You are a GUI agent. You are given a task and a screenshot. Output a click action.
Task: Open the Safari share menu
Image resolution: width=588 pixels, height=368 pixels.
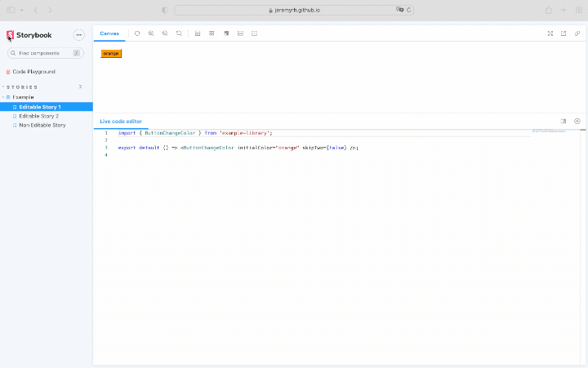[x=549, y=10]
